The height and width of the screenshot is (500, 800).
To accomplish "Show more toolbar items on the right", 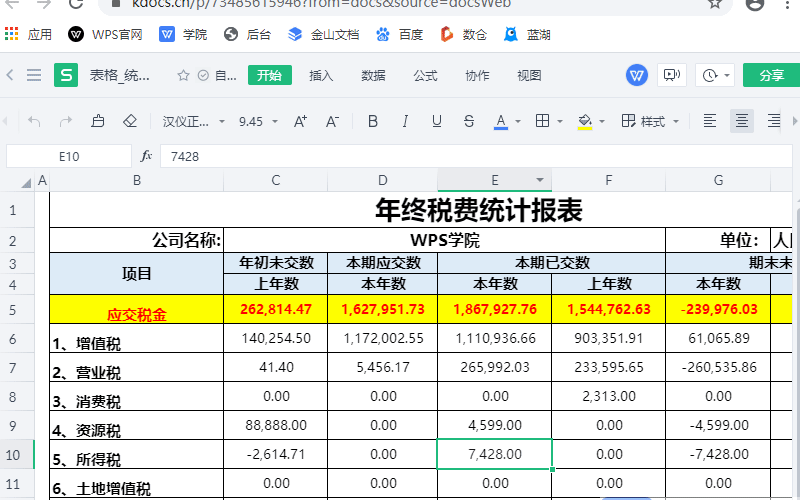I will pos(794,121).
